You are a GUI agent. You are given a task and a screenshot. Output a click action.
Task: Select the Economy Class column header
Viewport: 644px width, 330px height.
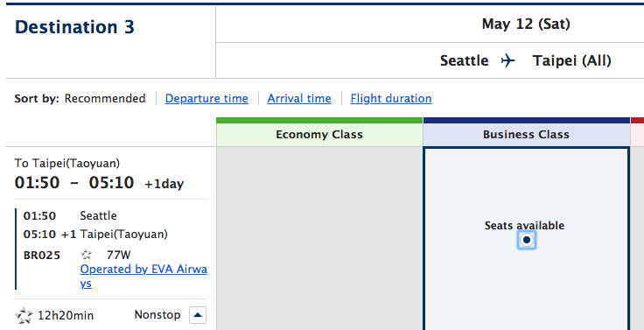(x=319, y=135)
